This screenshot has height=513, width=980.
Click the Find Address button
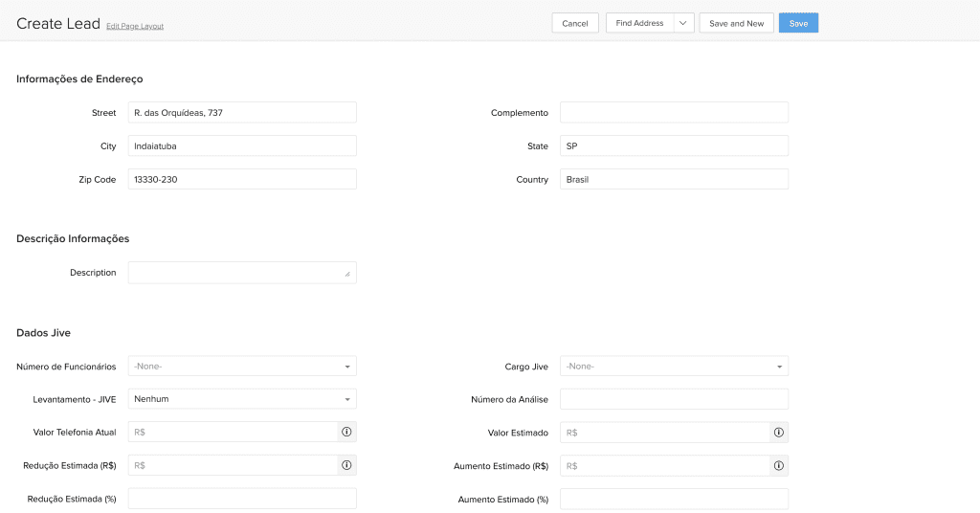[639, 23]
